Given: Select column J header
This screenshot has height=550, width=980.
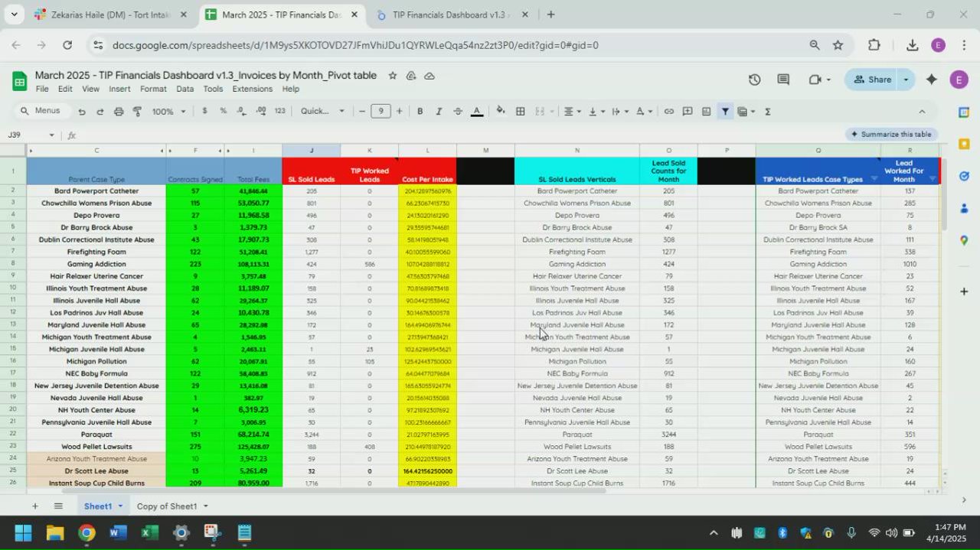Looking at the screenshot, I should tap(311, 150).
